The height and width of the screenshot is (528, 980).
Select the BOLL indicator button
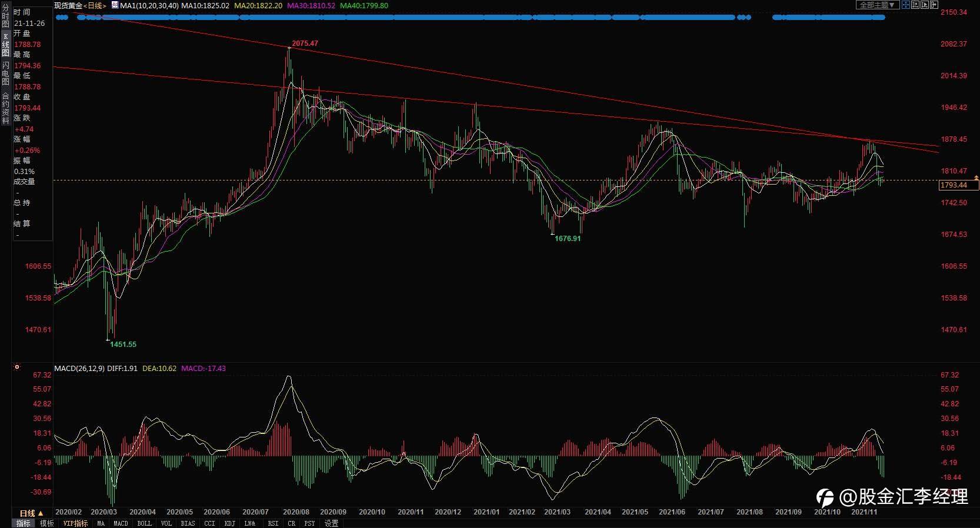point(145,523)
